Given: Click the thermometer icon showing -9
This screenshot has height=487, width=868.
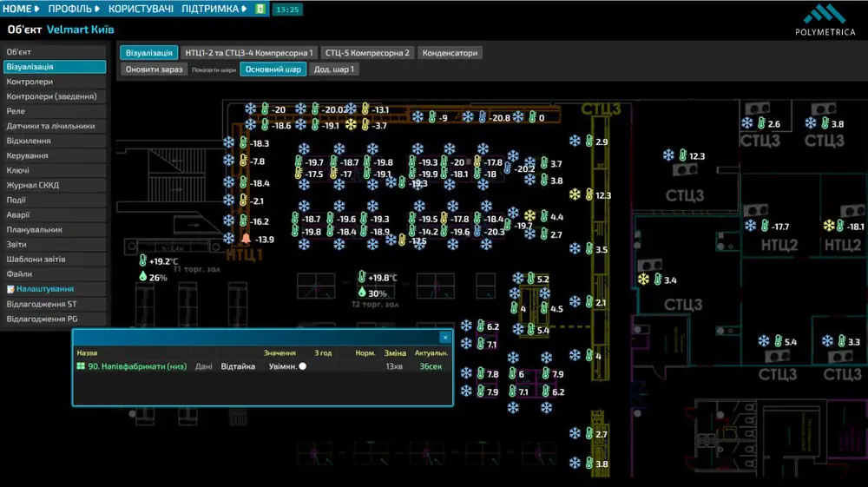Looking at the screenshot, I should [x=431, y=117].
